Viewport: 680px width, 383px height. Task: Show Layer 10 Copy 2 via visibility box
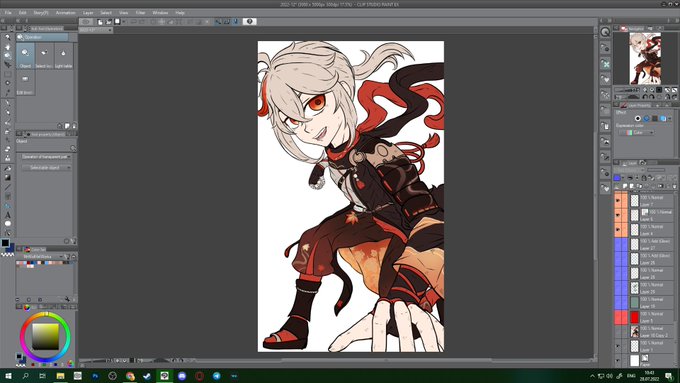tap(618, 332)
